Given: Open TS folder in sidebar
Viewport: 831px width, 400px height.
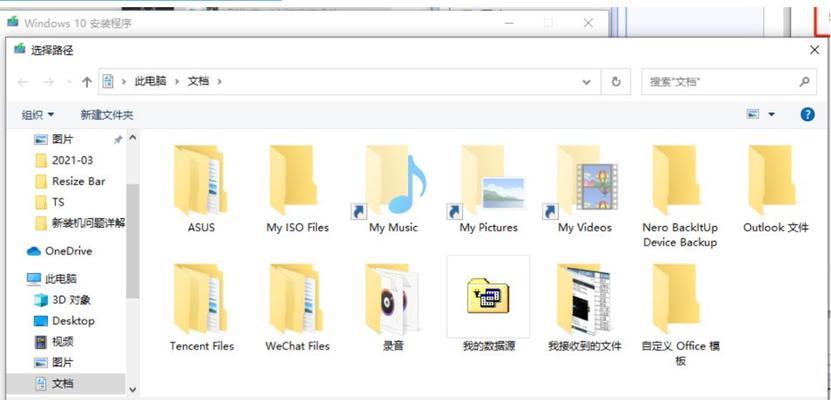Looking at the screenshot, I should tap(49, 202).
